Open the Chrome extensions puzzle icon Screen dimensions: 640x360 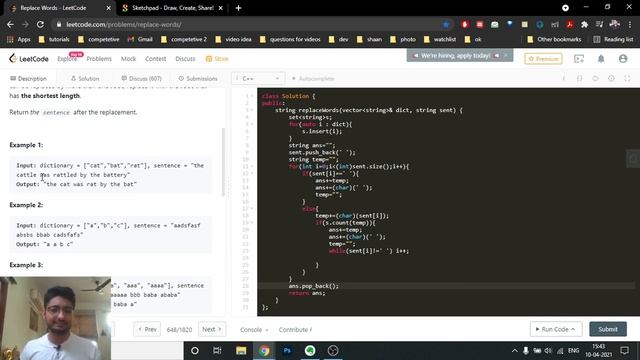pos(584,24)
